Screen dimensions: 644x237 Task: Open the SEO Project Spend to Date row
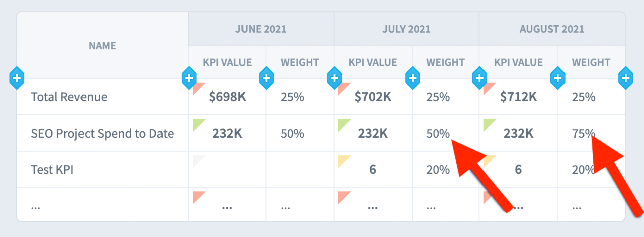point(102,133)
